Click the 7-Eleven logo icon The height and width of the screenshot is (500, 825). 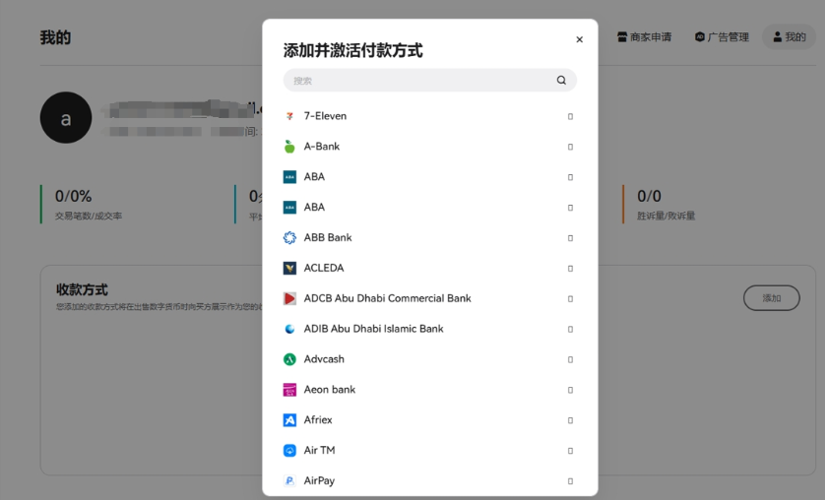tap(289, 116)
